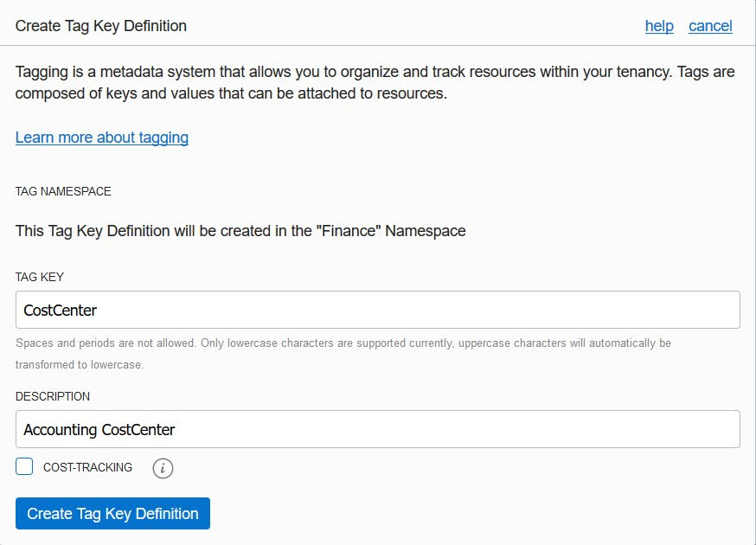Click the cost-tracking info icon
This screenshot has height=545, width=756.
163,468
